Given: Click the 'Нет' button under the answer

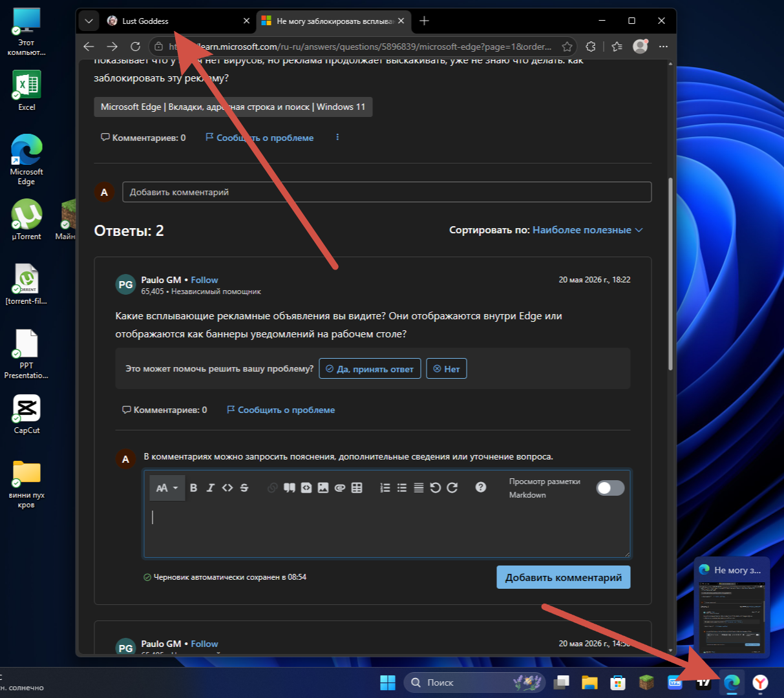Looking at the screenshot, I should (x=447, y=369).
